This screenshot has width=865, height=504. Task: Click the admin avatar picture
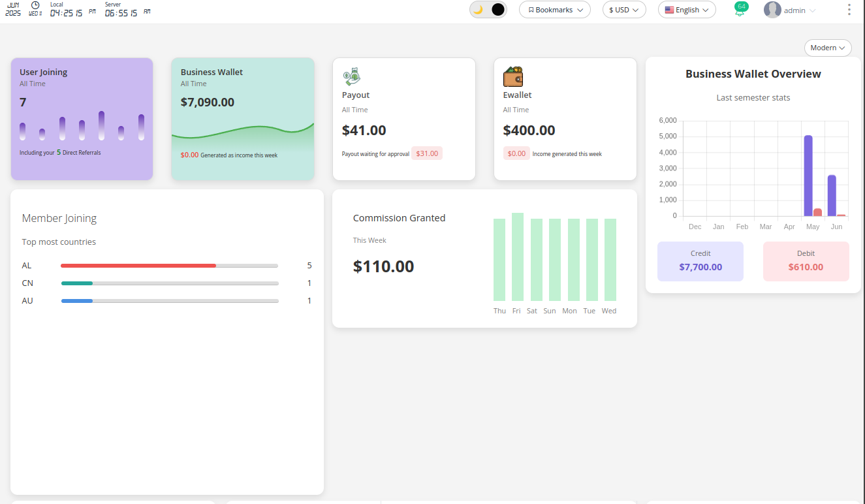click(772, 10)
